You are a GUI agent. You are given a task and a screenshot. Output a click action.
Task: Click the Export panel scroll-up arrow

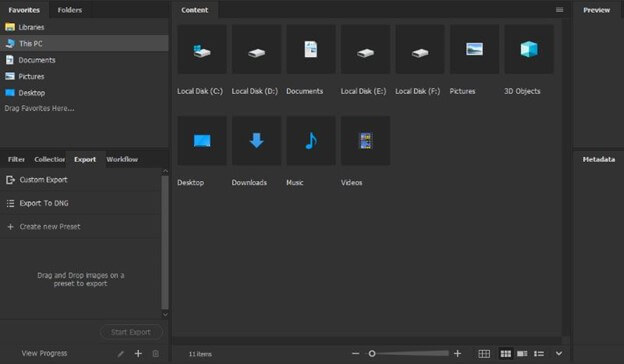coord(165,171)
